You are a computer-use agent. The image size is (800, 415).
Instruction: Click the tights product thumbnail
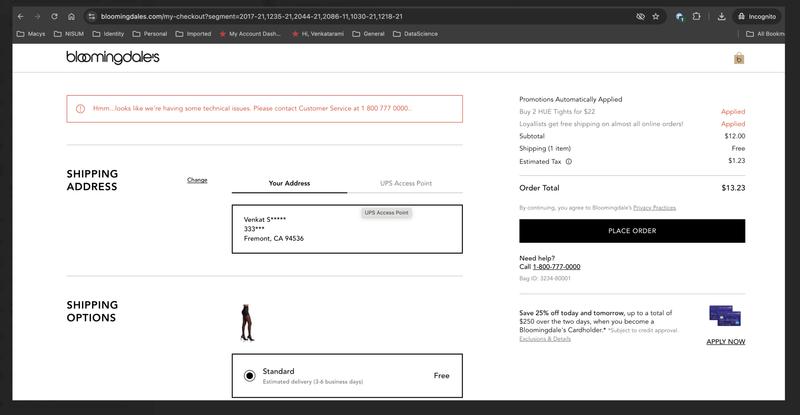247,323
